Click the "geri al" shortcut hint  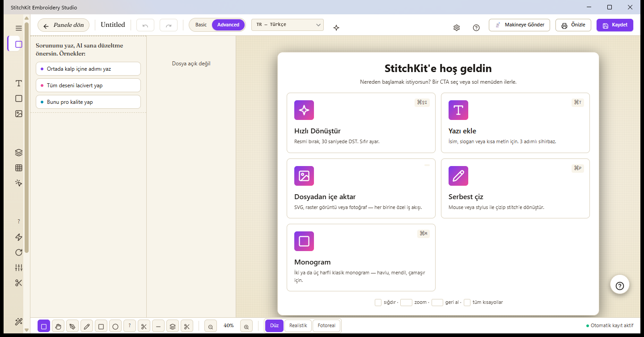tap(452, 303)
